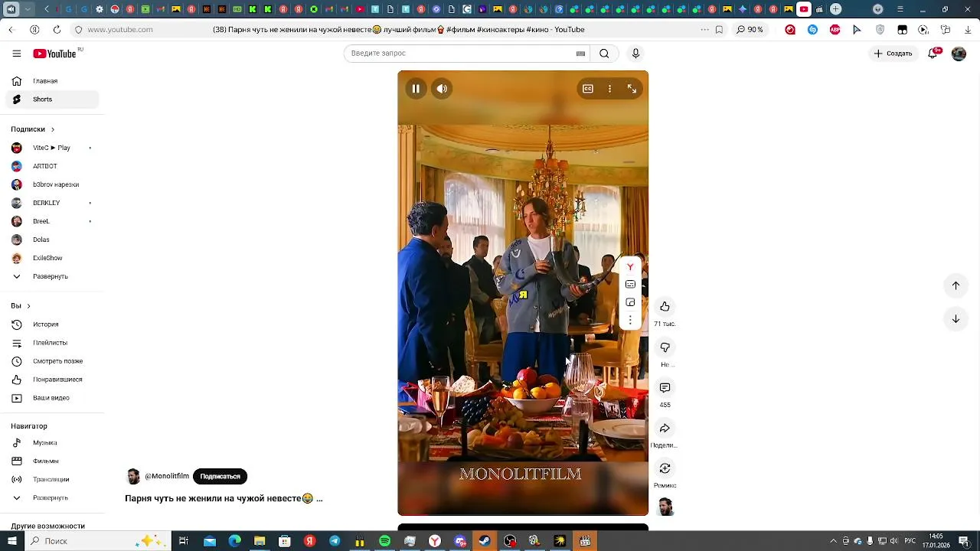Like this Short with 71 тыс. likes
The image size is (980, 551).
coord(665,307)
